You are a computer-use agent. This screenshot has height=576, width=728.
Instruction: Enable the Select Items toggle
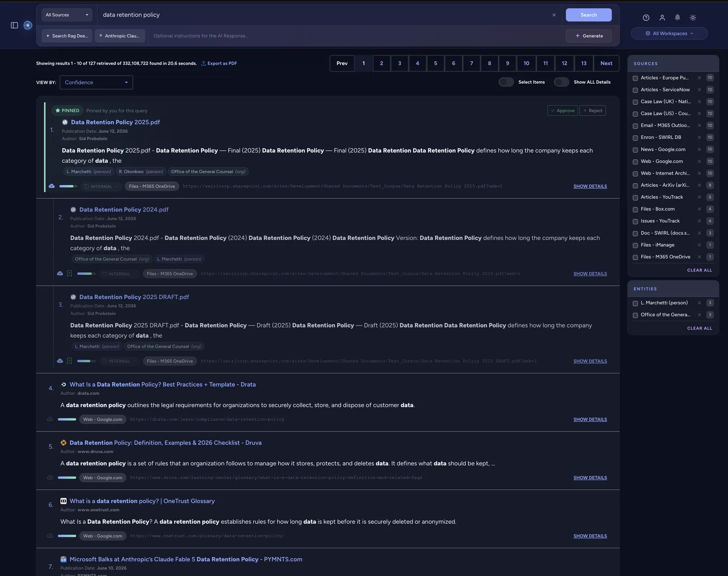(506, 82)
